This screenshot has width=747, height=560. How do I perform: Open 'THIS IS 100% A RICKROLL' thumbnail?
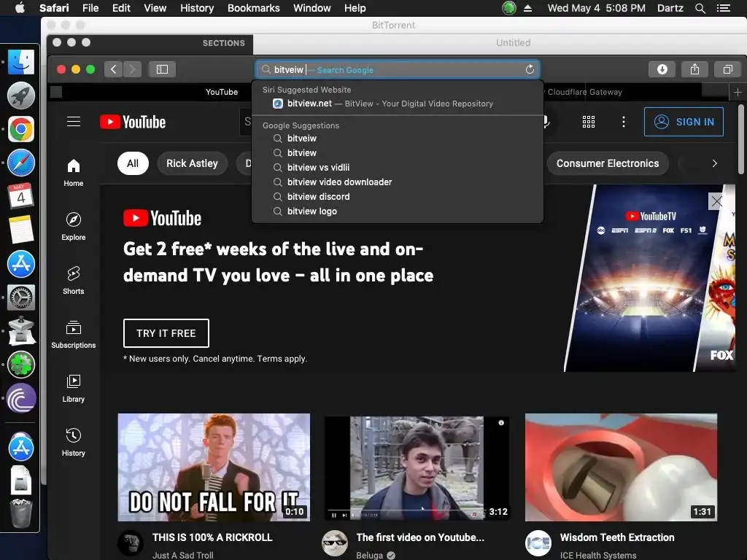(x=214, y=467)
